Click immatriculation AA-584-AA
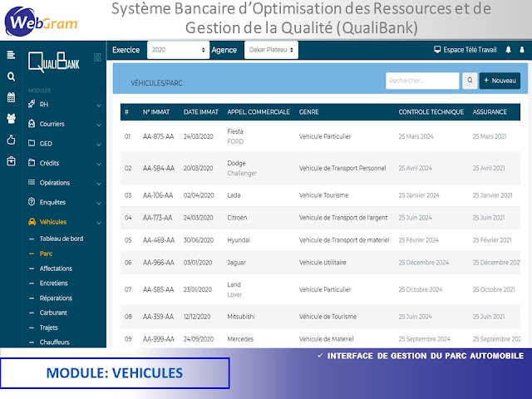This screenshot has width=532, height=399. coord(159,168)
